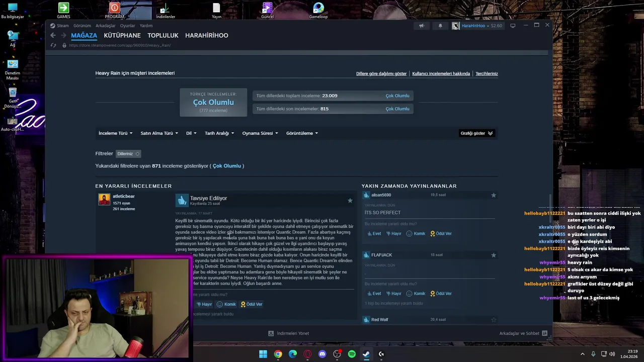This screenshot has height=362, width=644.
Task: Go back with the Steam back arrow
Action: click(53, 35)
